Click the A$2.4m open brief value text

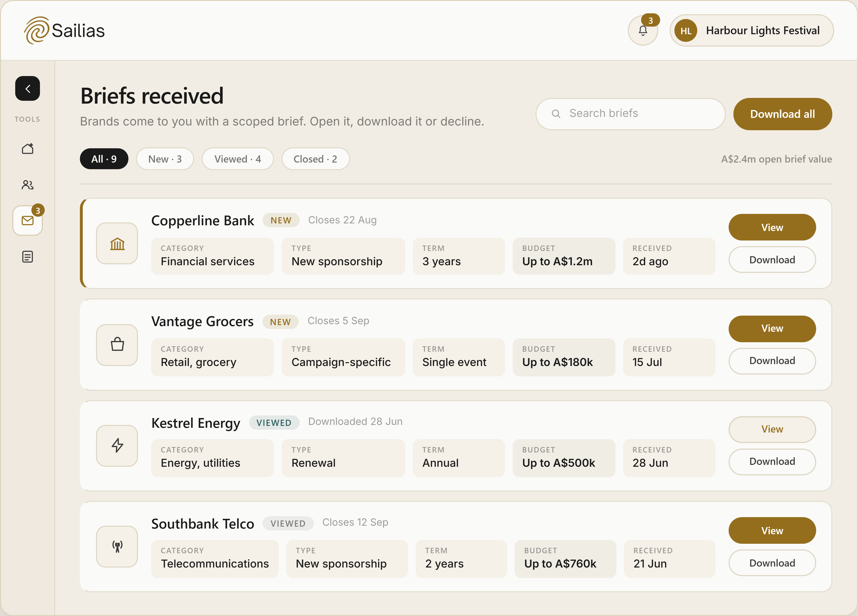pyautogui.click(x=776, y=159)
